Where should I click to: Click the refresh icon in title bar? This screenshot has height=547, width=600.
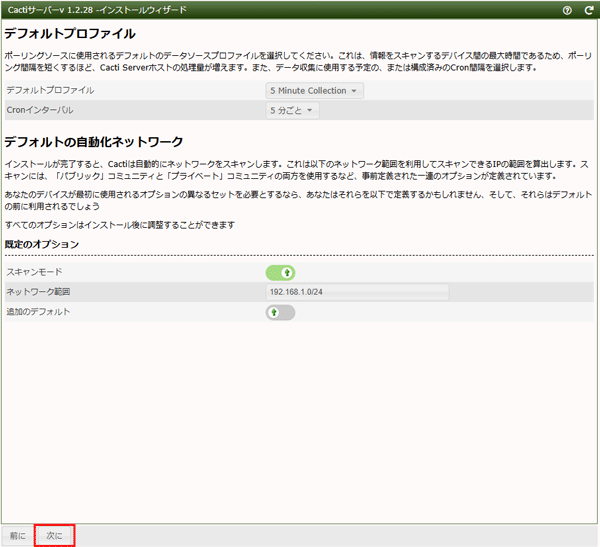[589, 10]
